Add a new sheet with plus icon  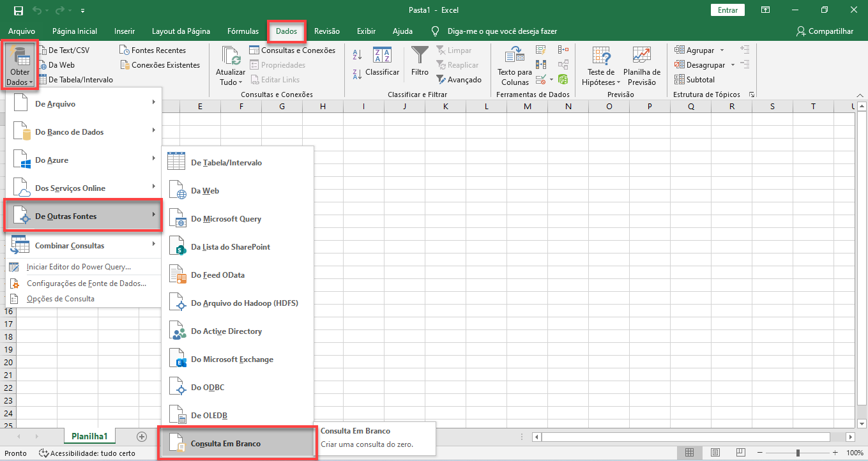(141, 436)
